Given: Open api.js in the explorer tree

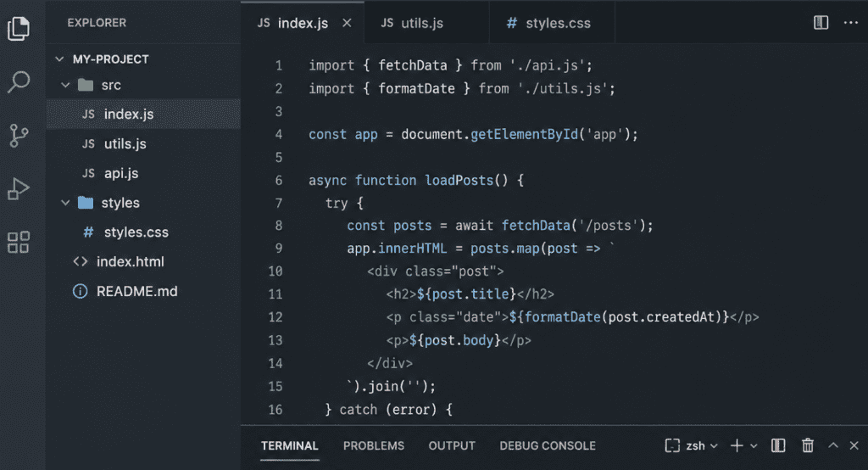Looking at the screenshot, I should click(143, 173).
